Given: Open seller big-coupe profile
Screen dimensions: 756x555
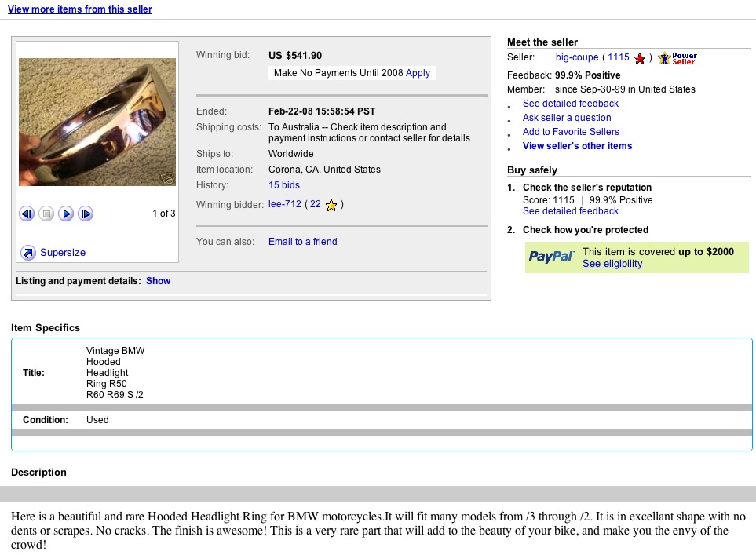Looking at the screenshot, I should pos(577,57).
